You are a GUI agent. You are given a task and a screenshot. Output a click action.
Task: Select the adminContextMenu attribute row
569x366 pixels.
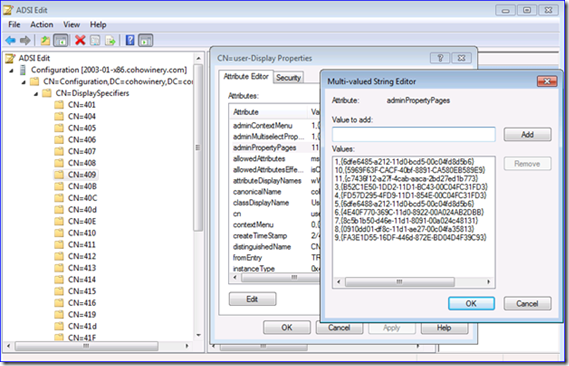click(x=276, y=126)
